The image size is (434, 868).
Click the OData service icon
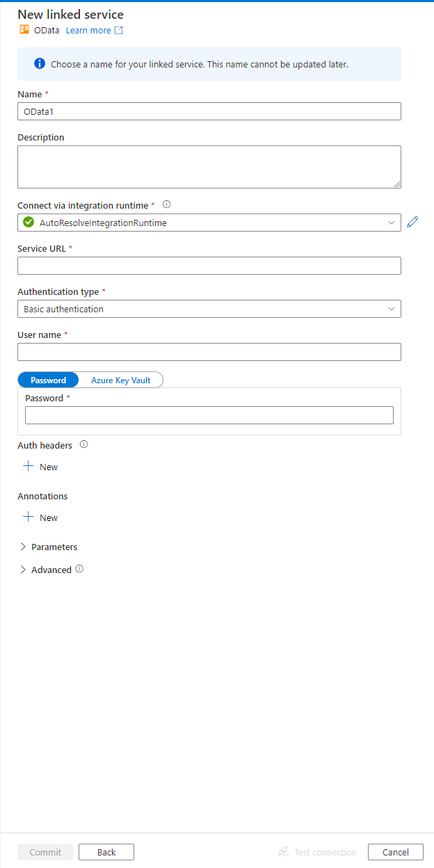pyautogui.click(x=23, y=30)
